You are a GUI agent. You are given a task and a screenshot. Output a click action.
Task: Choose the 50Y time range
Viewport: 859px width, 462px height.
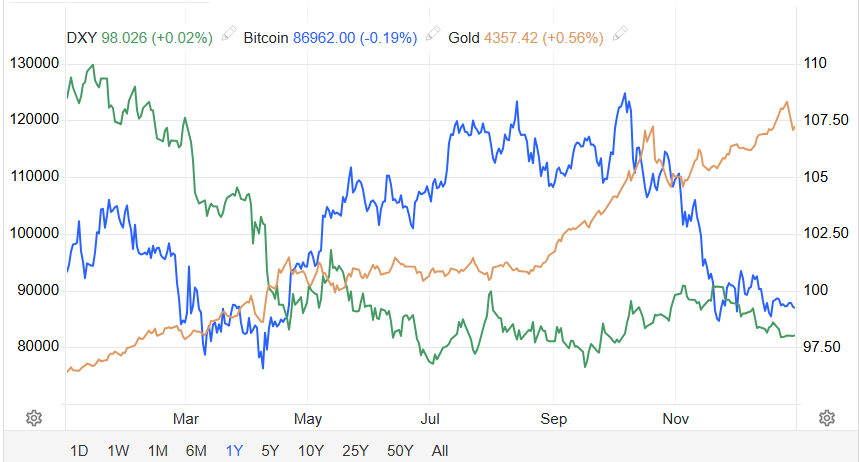point(399,450)
